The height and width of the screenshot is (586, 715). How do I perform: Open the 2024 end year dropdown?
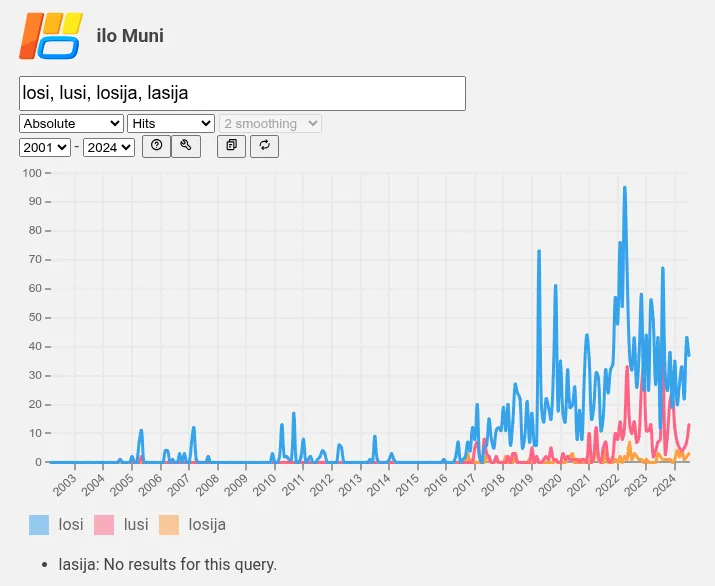tap(109, 147)
